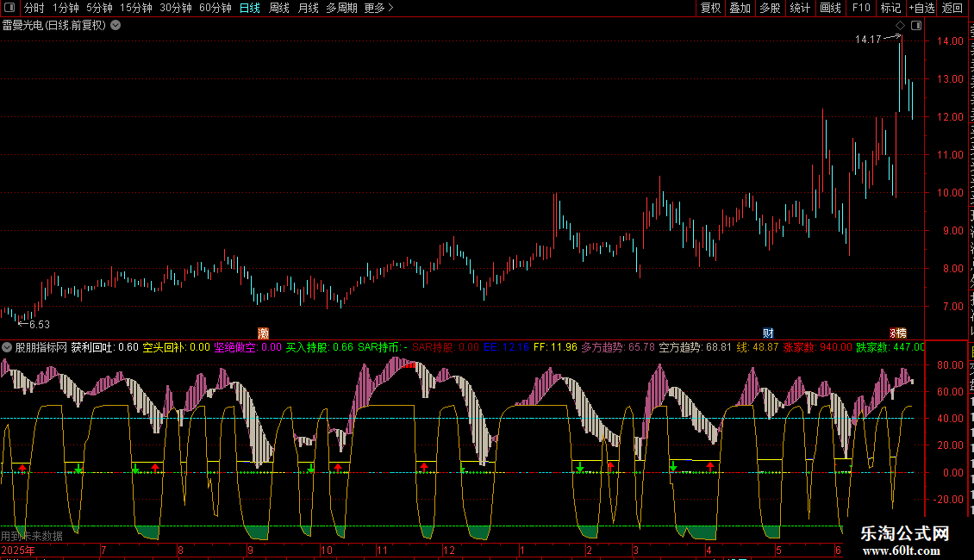Select the 30分钟 period tab
This screenshot has height=560, width=974.
coord(176,8)
